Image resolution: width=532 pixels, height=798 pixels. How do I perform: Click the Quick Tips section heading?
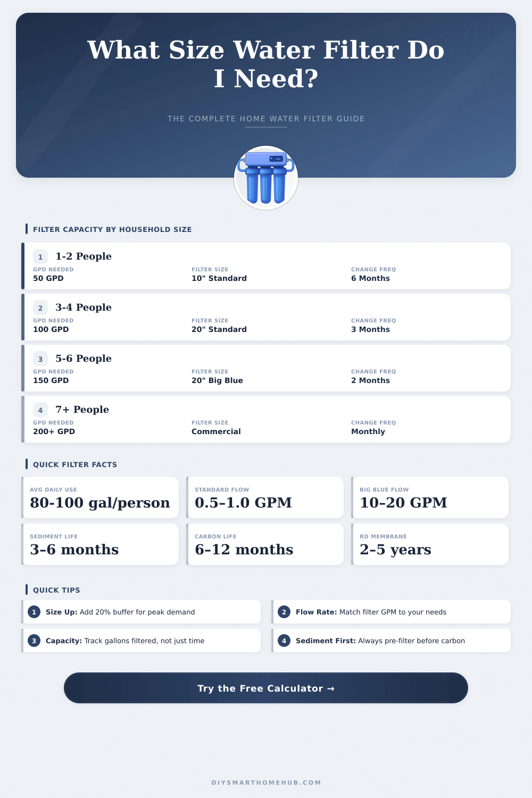coord(56,590)
